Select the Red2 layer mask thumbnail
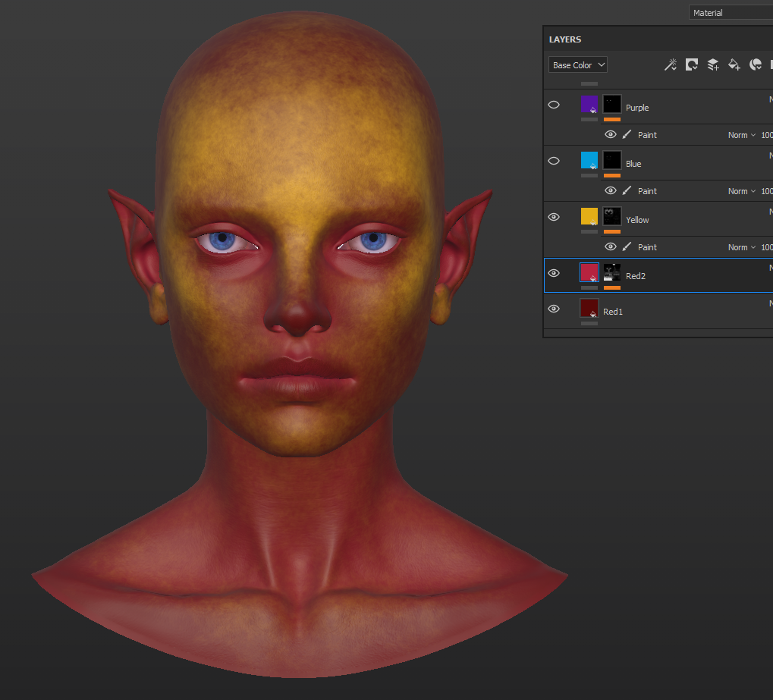This screenshot has height=700, width=773. click(x=612, y=273)
